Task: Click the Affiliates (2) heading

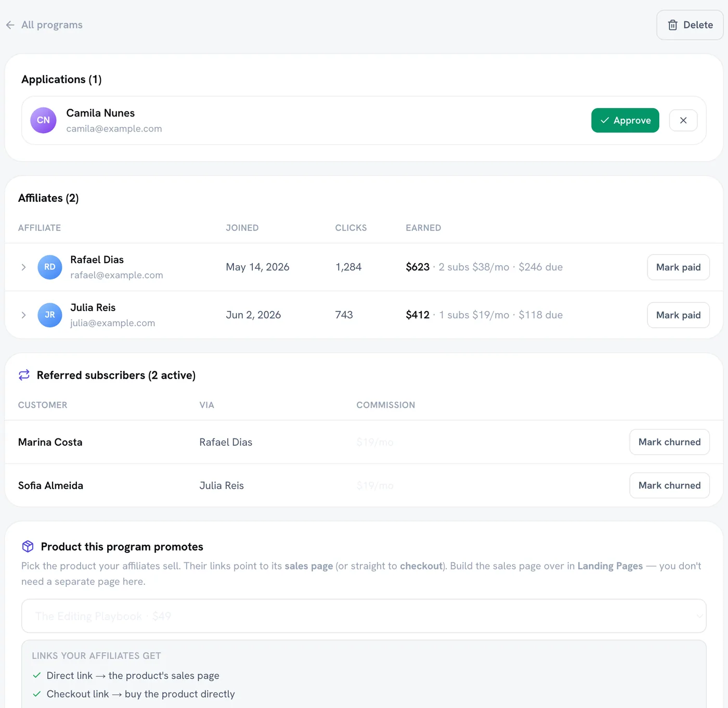Action: click(x=48, y=198)
